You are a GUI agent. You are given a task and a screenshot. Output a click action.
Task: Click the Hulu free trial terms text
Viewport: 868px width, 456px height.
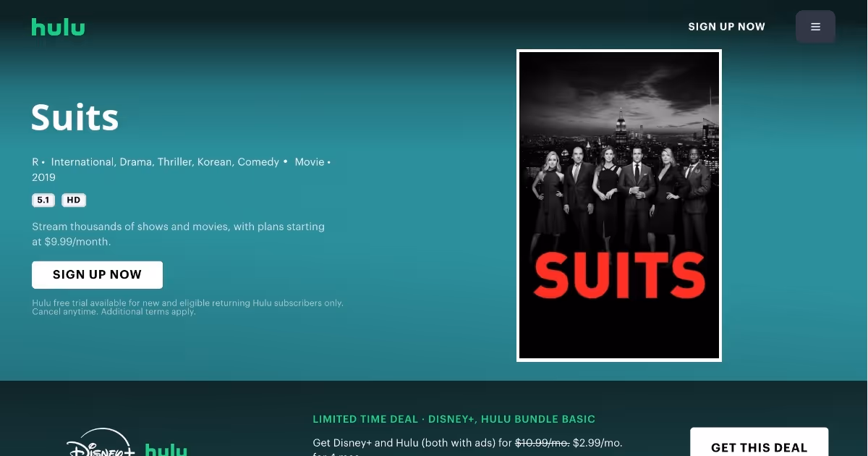click(187, 308)
